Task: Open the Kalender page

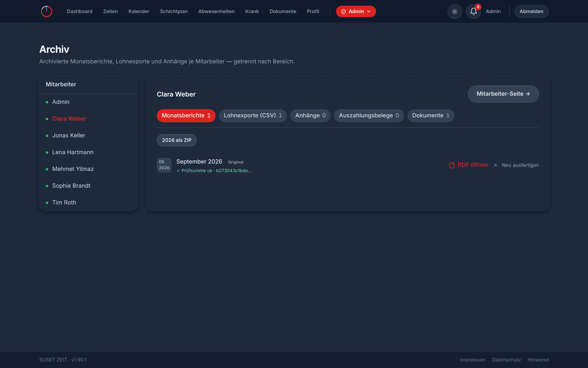Action: tap(139, 11)
